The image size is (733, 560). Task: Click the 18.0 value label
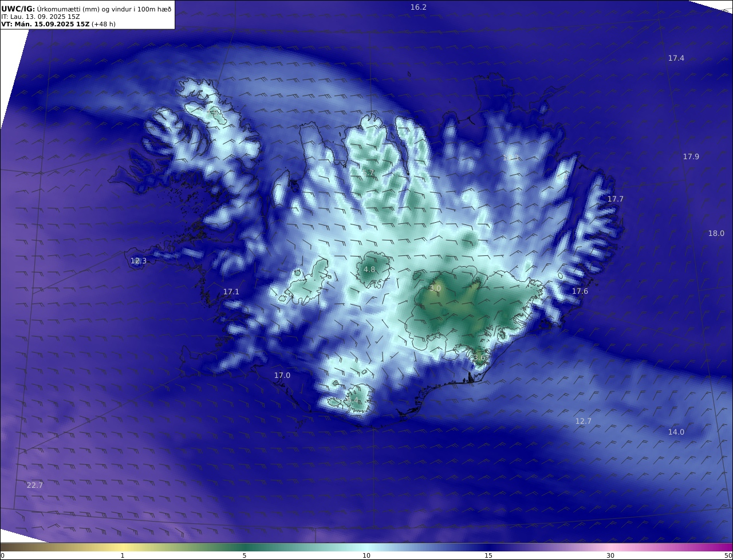[716, 234]
